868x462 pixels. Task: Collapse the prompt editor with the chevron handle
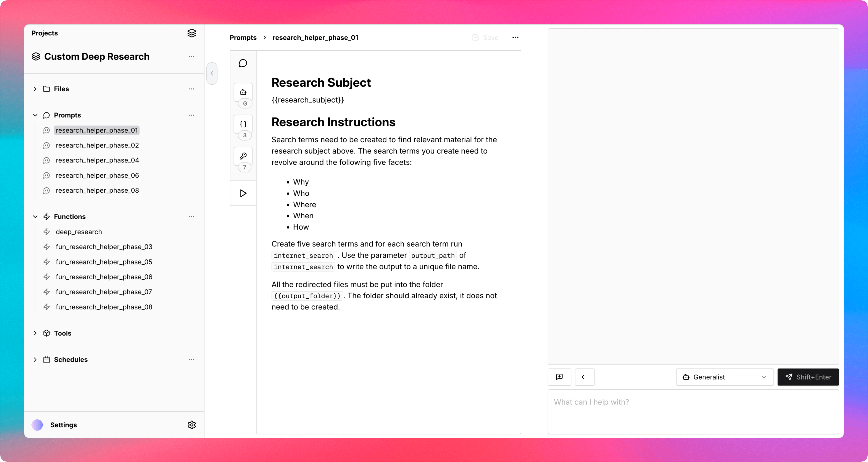[212, 73]
